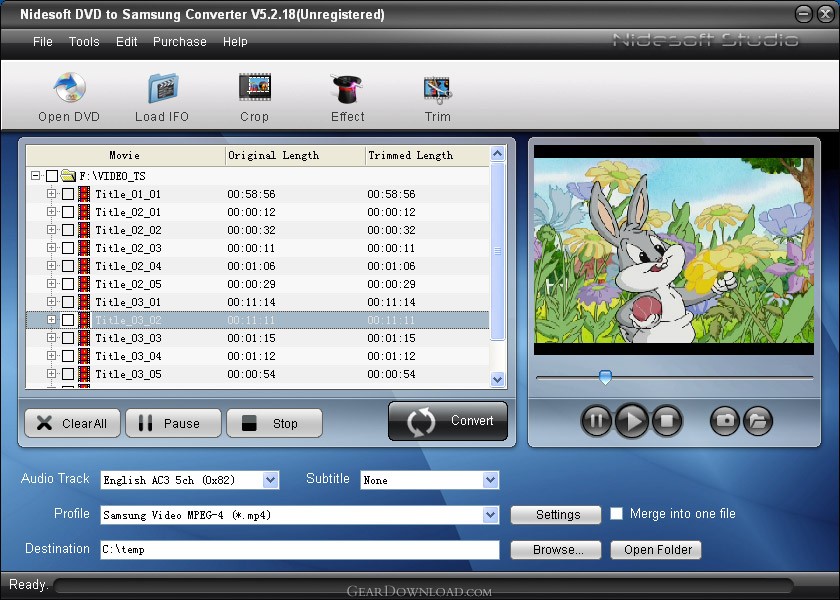Click the Open DVD toolbar icon
840x600 pixels.
coord(70,87)
